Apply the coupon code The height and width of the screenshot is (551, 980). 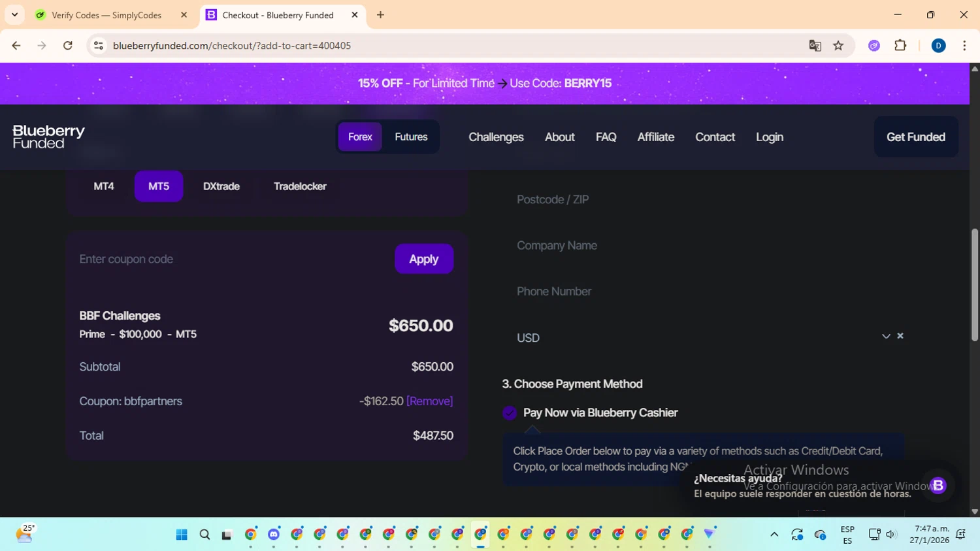click(x=424, y=259)
